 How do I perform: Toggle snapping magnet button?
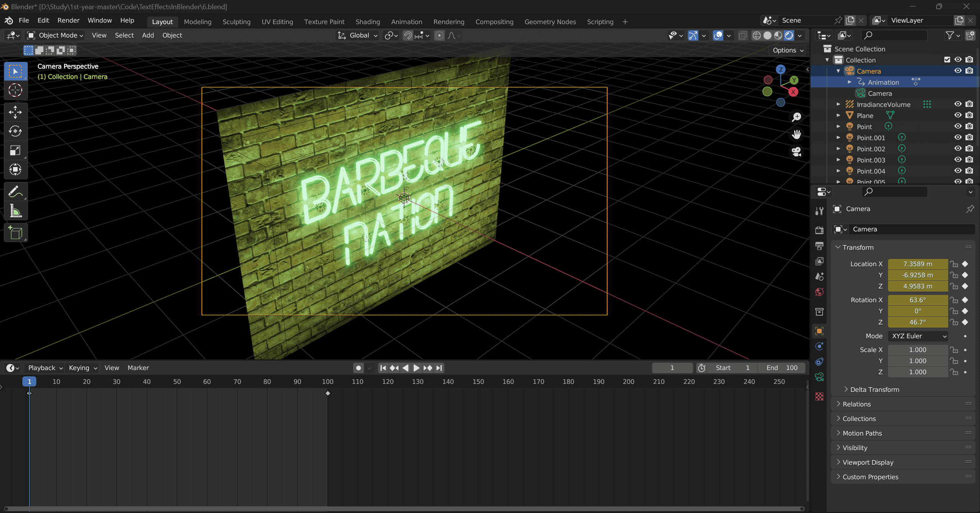coord(408,36)
